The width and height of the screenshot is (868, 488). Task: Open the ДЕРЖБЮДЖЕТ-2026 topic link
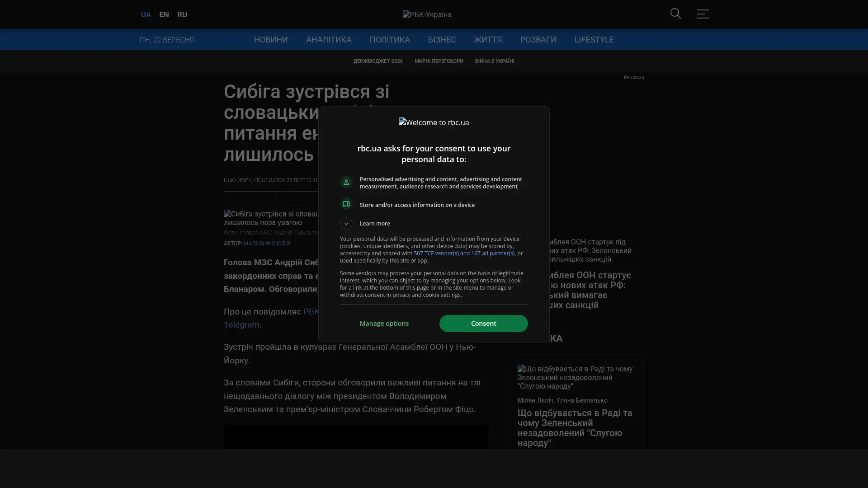377,61
